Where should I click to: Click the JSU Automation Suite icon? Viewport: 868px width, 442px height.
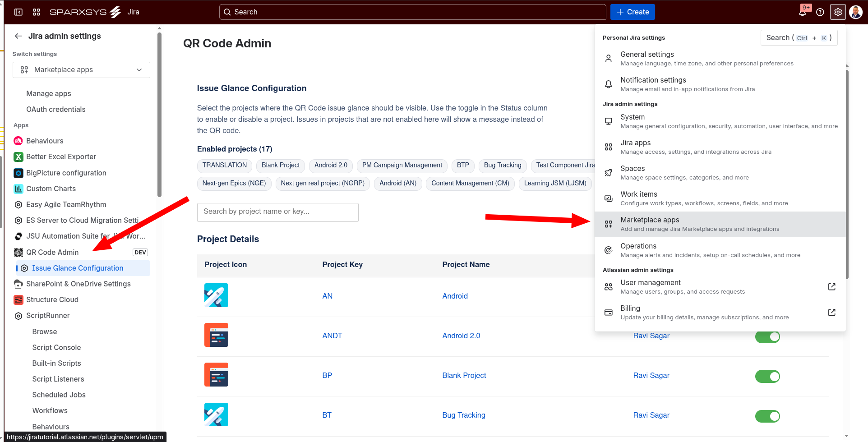(18, 236)
